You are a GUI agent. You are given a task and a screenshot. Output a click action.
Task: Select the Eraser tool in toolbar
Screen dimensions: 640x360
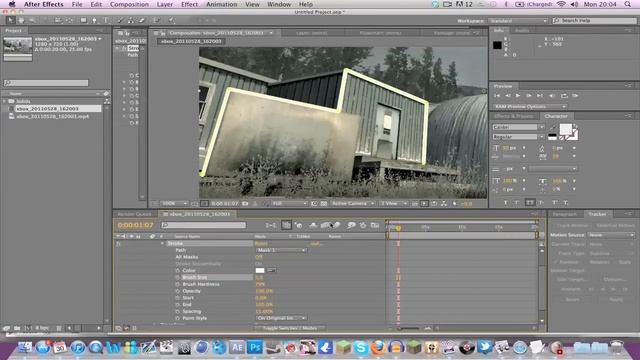142,20
